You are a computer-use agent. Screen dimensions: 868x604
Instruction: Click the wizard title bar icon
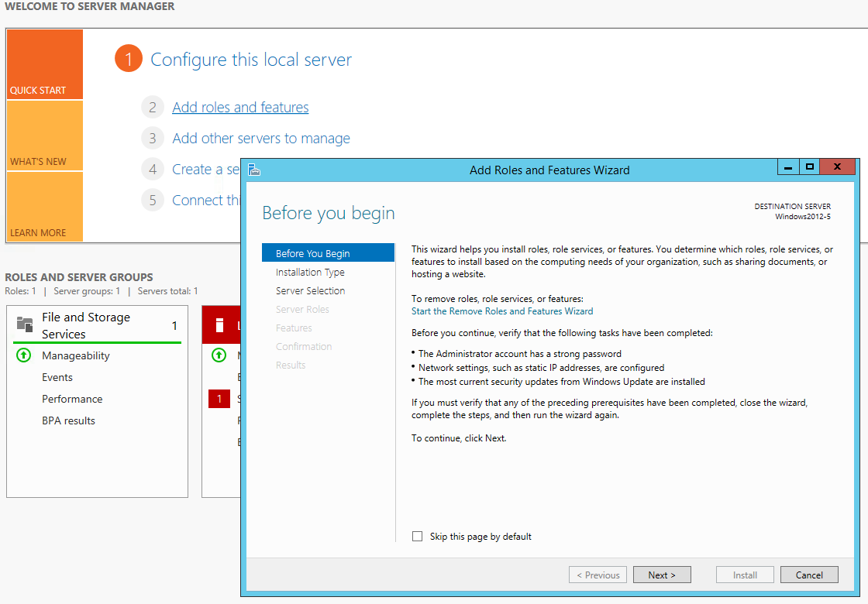click(x=254, y=170)
